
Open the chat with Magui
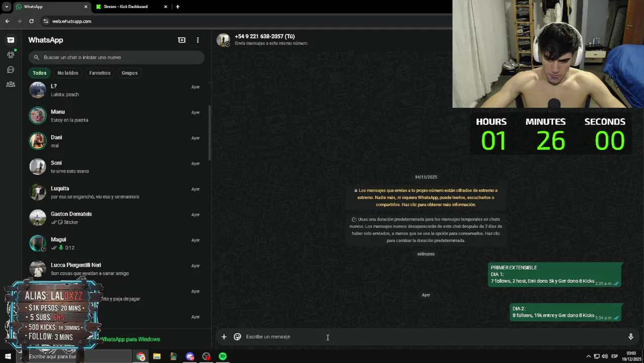coord(115,244)
